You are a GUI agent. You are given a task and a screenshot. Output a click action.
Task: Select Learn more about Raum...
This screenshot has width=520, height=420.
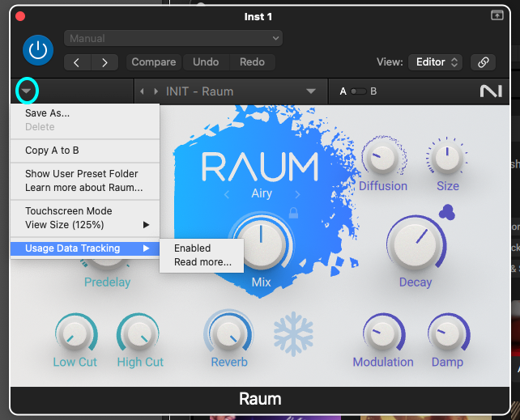[x=85, y=188]
